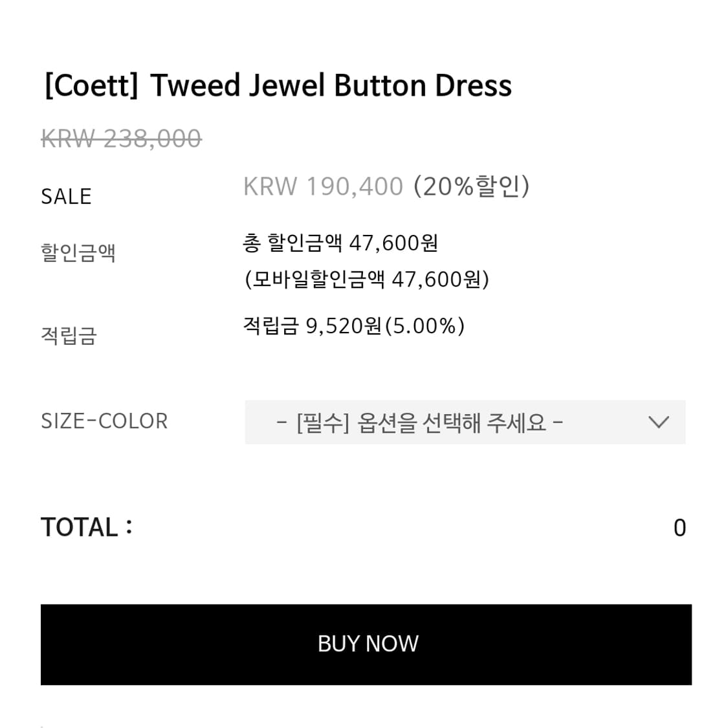Click the SIZE-COLOR field label

click(x=104, y=421)
